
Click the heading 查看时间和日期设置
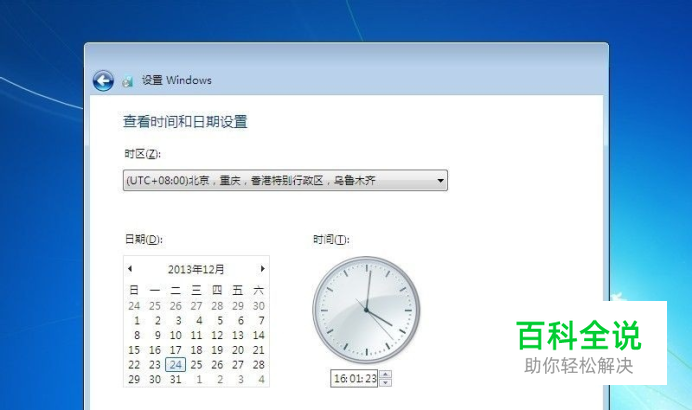[x=185, y=121]
